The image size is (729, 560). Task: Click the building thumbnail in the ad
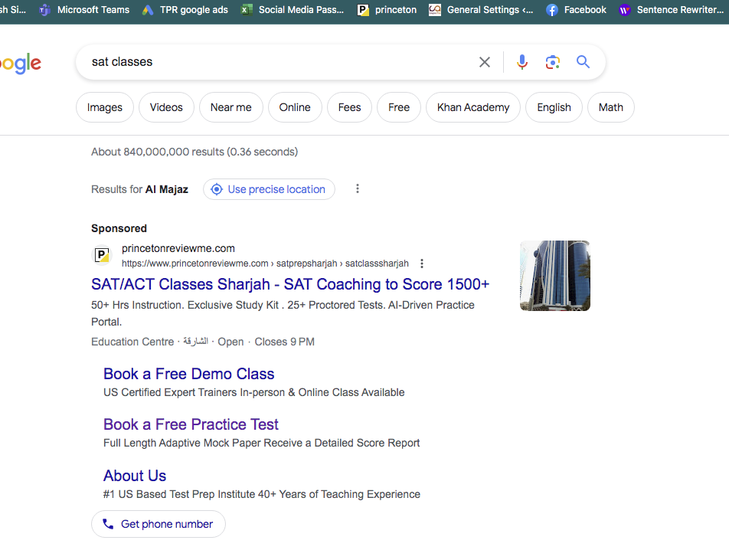(x=554, y=276)
